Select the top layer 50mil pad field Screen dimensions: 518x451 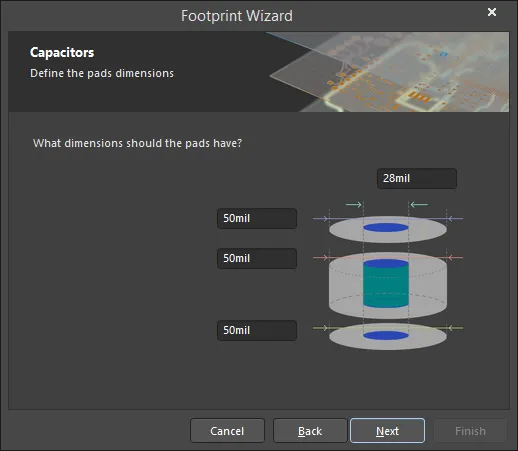pyautogui.click(x=257, y=218)
